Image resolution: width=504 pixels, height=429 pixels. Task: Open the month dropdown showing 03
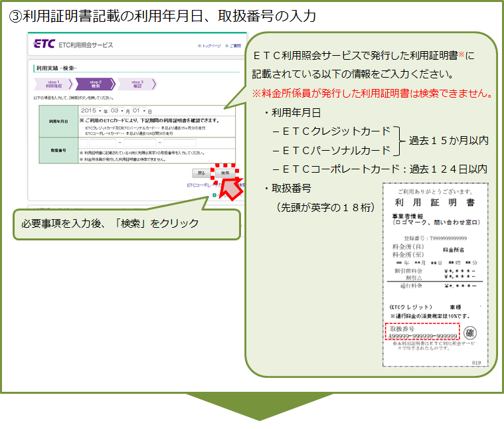[117, 110]
